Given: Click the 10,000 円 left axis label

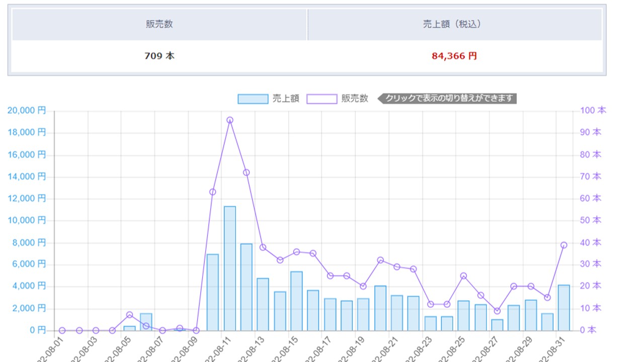Looking at the screenshot, I should 27,220.
